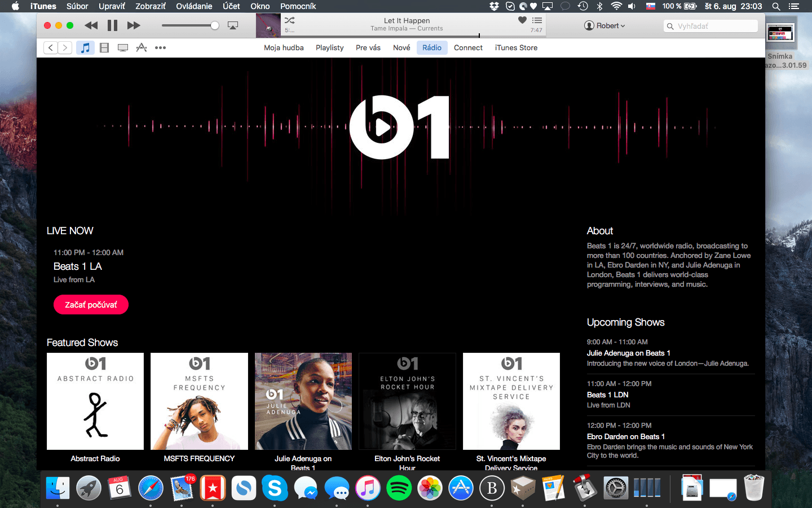This screenshot has width=812, height=508.
Task: Show the Up Next list
Action: 537,20
